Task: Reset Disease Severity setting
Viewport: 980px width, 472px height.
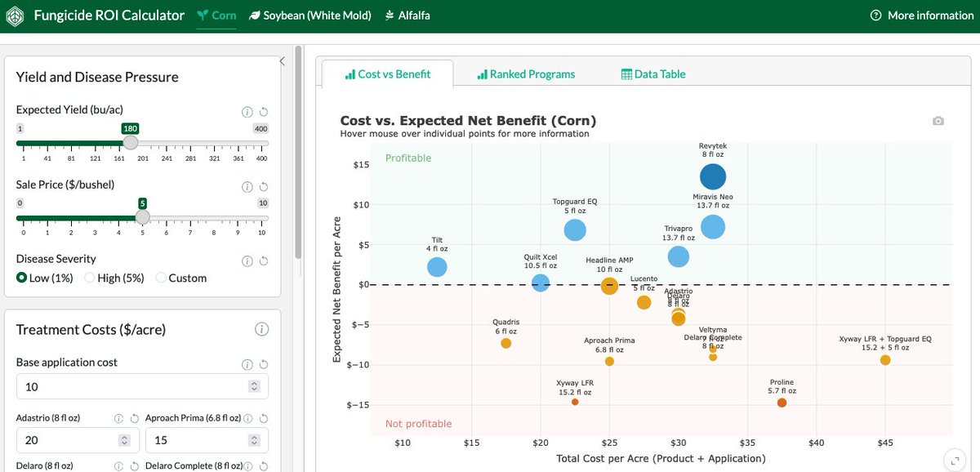Action: click(x=263, y=260)
